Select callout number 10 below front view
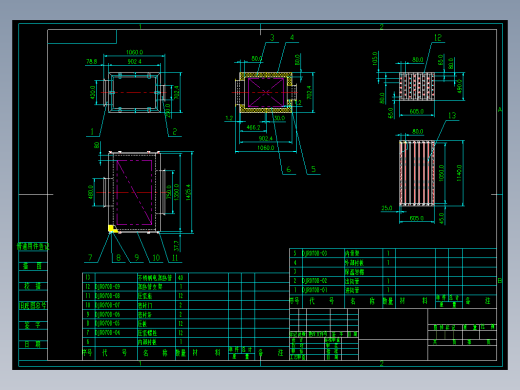The image size is (520, 390). [156, 258]
